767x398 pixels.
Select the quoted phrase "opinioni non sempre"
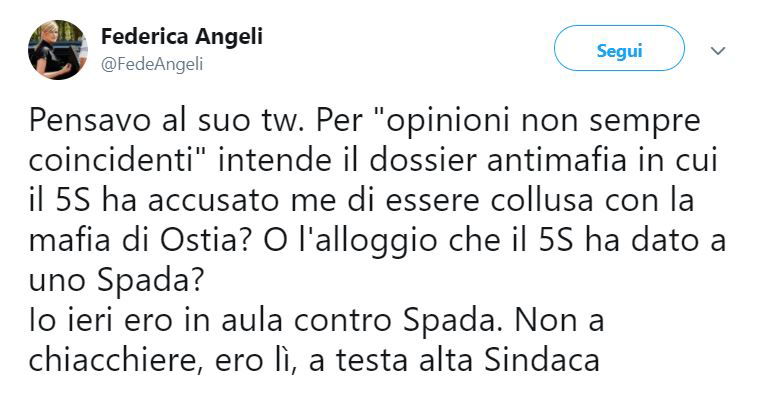coord(538,121)
